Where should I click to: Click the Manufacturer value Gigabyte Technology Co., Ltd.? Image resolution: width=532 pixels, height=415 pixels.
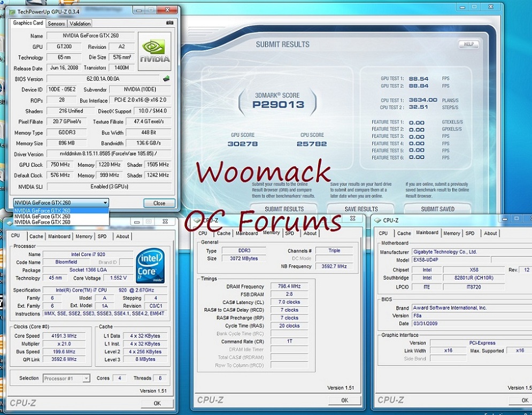click(472, 252)
